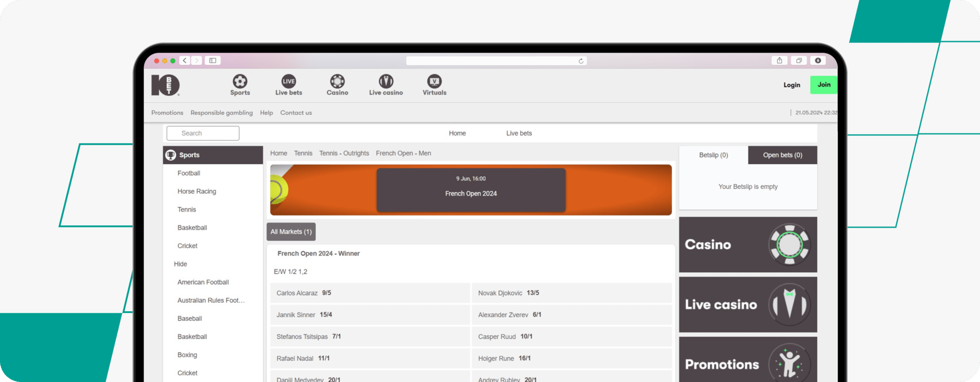
Task: Open Horse Racing in the sidebar
Action: pos(197,192)
